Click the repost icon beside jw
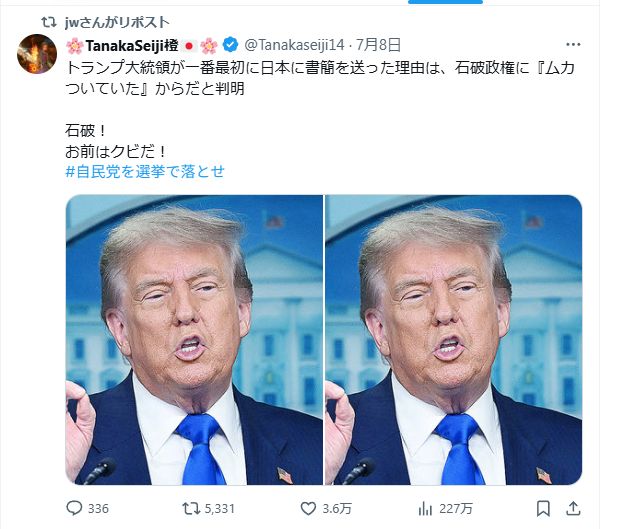Image resolution: width=625 pixels, height=529 pixels. (49, 22)
